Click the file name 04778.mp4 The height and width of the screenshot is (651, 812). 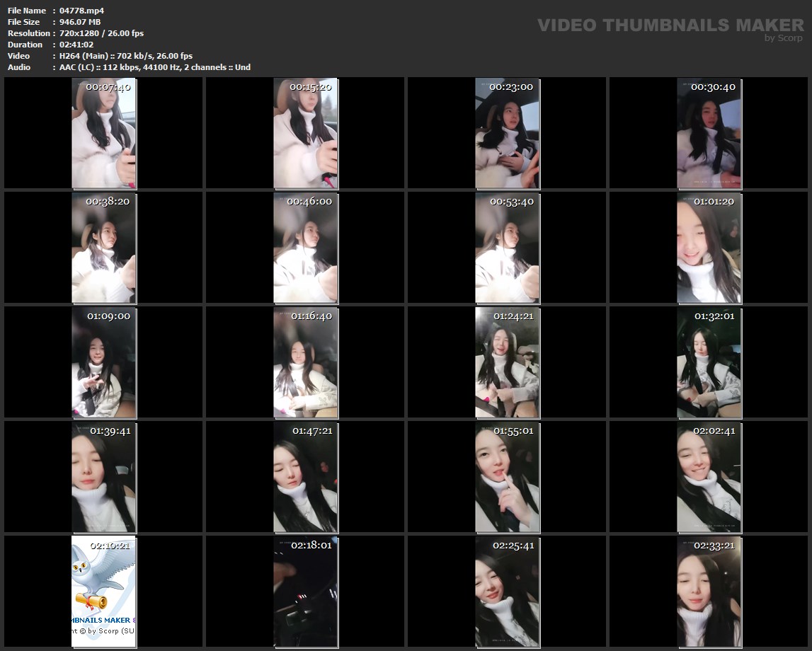pos(82,11)
